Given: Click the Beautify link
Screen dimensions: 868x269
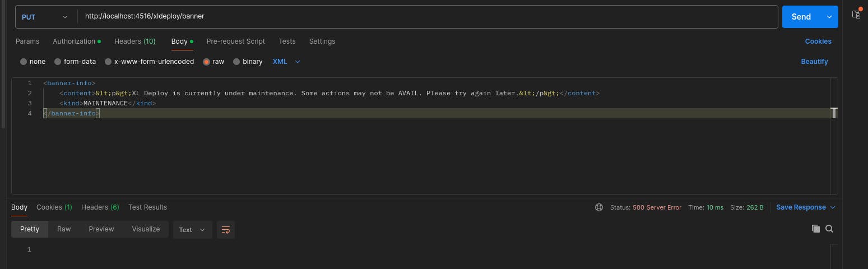Looking at the screenshot, I should pos(814,62).
